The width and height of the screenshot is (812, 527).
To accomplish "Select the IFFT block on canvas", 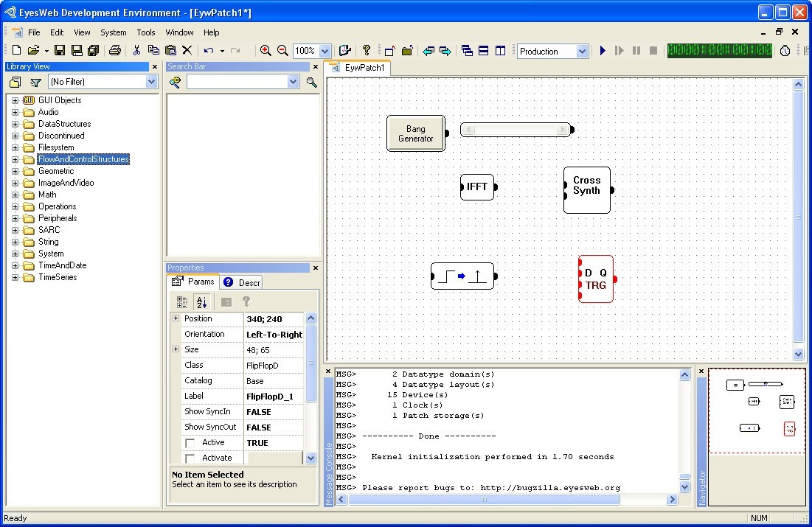I will (477, 187).
